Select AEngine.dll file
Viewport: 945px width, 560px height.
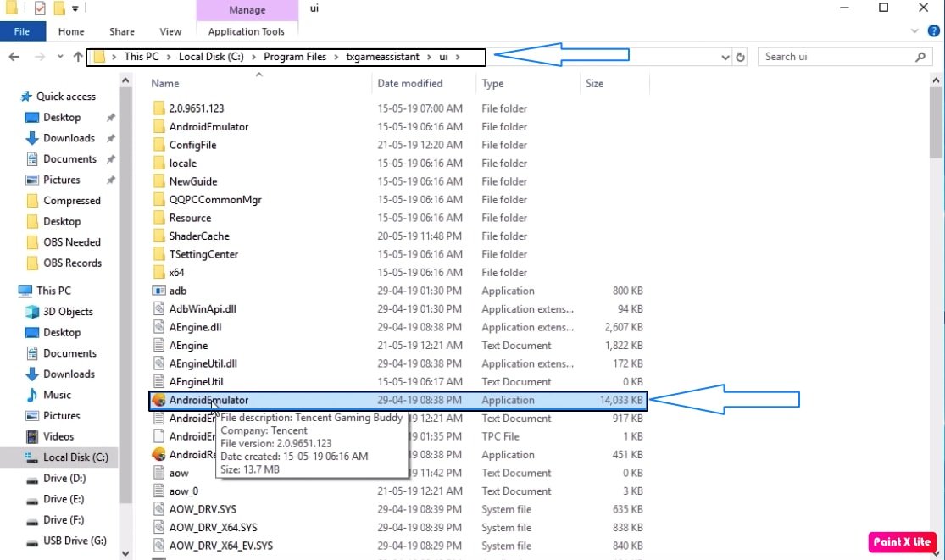point(195,327)
